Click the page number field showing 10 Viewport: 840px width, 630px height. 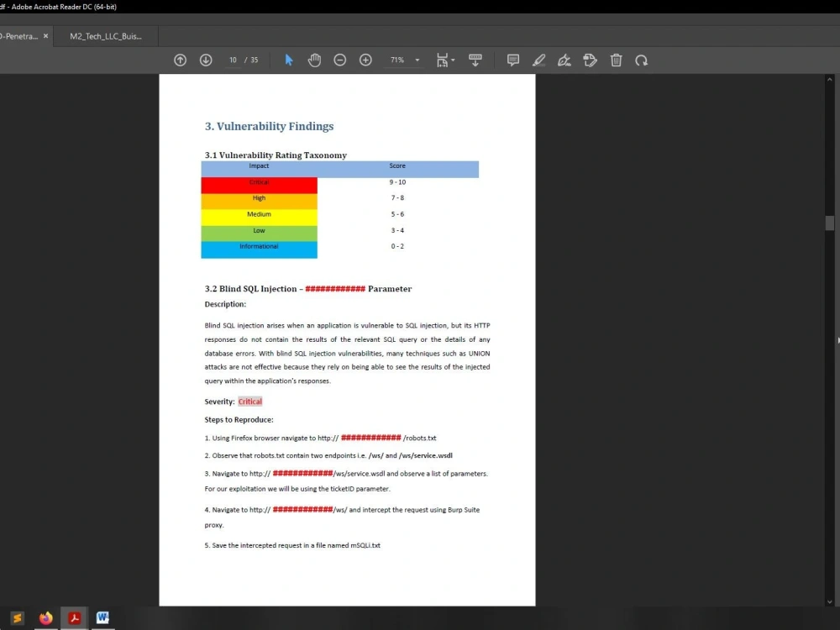point(233,60)
